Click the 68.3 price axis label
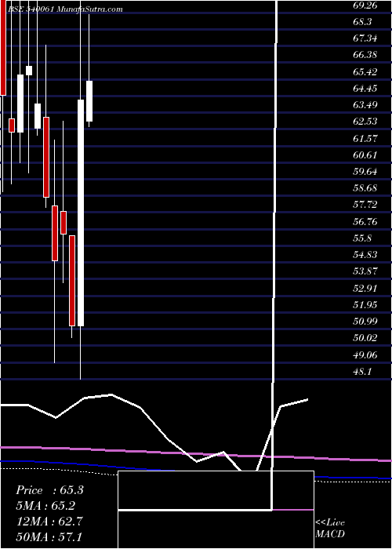Screen dimensions: 392x549 362,23
